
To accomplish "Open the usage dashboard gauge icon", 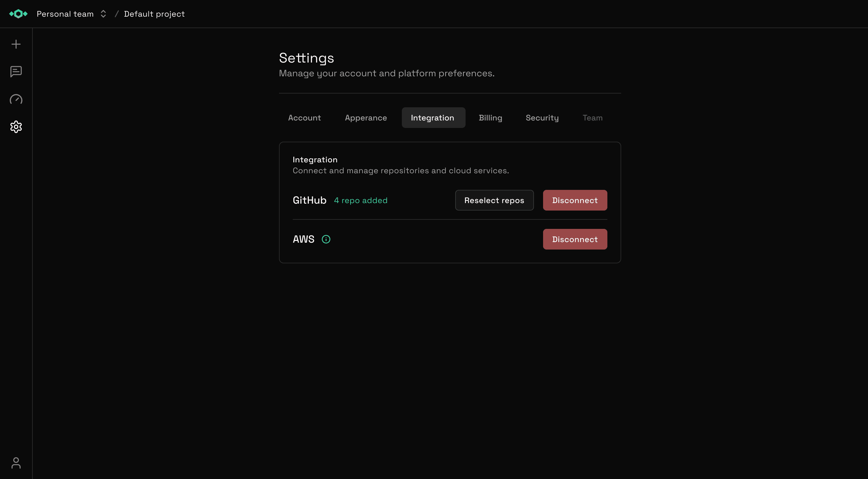I will pos(16,99).
